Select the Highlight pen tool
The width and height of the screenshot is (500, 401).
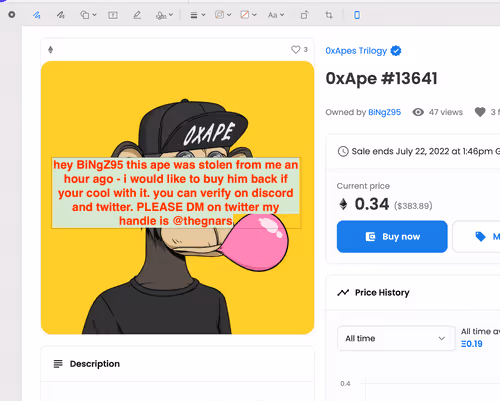[x=137, y=15]
